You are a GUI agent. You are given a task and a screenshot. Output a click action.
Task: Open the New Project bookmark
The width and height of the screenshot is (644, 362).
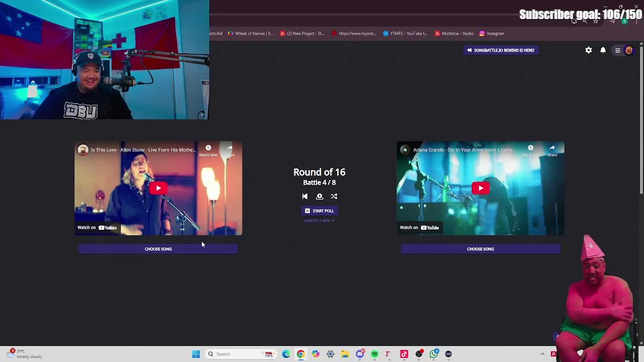point(302,34)
